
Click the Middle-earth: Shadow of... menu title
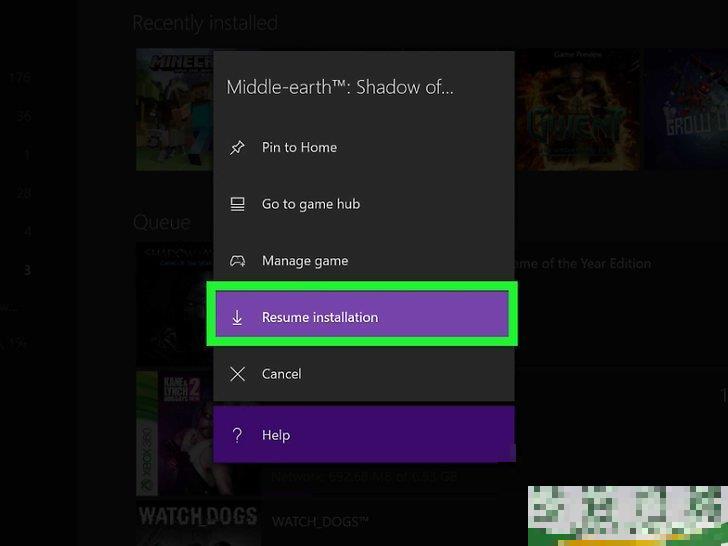(x=340, y=87)
